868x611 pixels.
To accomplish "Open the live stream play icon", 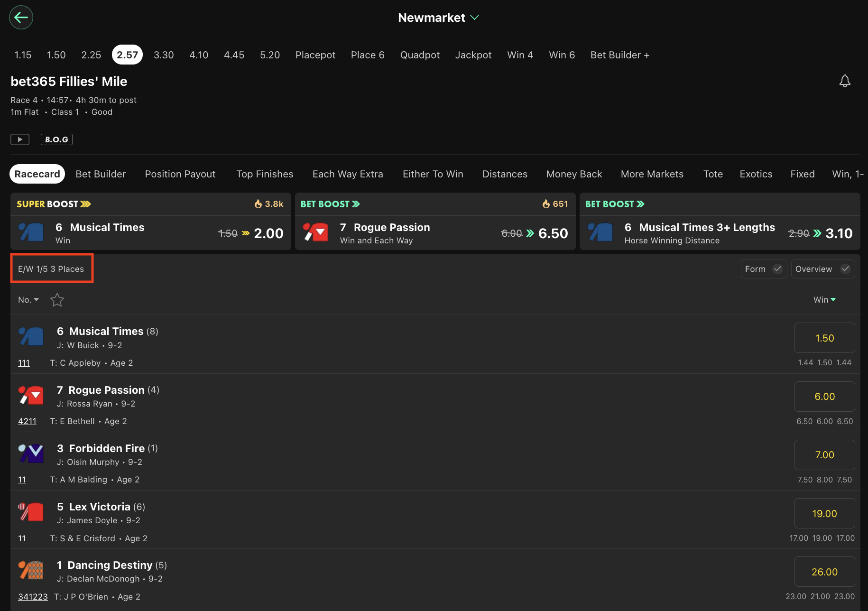I will coord(20,139).
